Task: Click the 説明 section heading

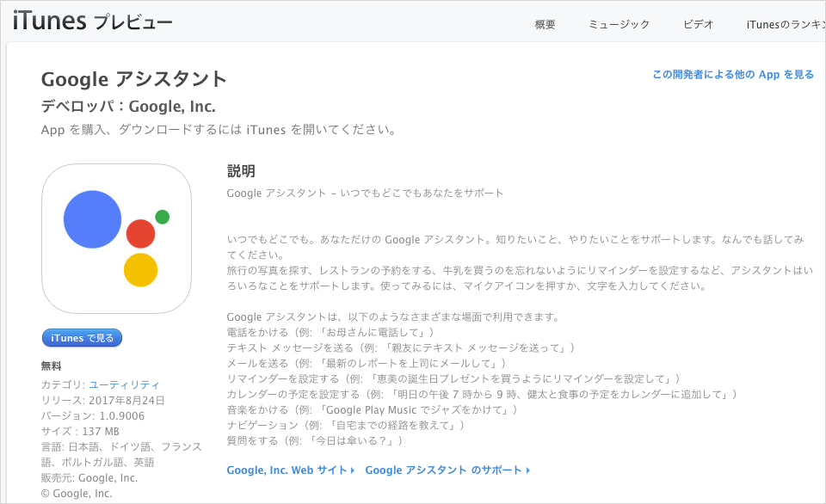Action: coord(241,171)
